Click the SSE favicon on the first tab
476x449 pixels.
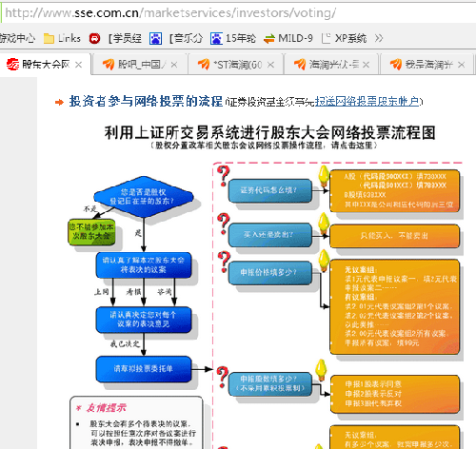(x=12, y=65)
